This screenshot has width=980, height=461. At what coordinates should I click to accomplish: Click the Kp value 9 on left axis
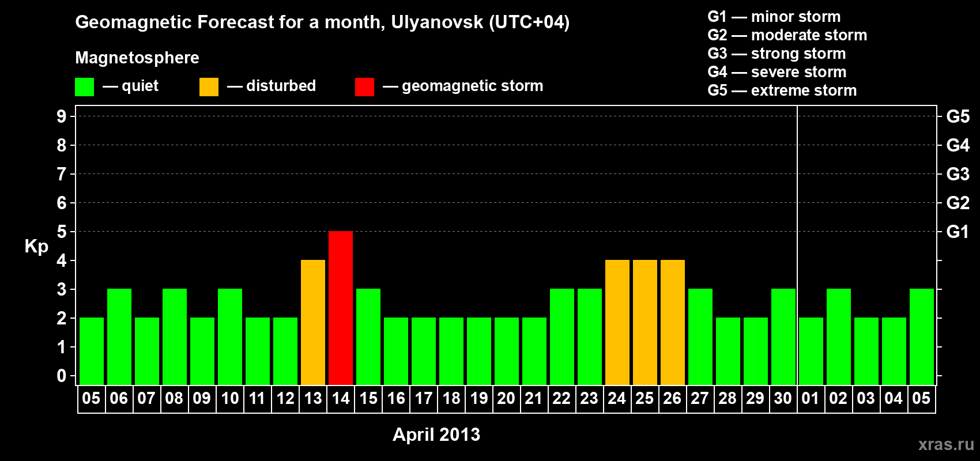[62, 116]
